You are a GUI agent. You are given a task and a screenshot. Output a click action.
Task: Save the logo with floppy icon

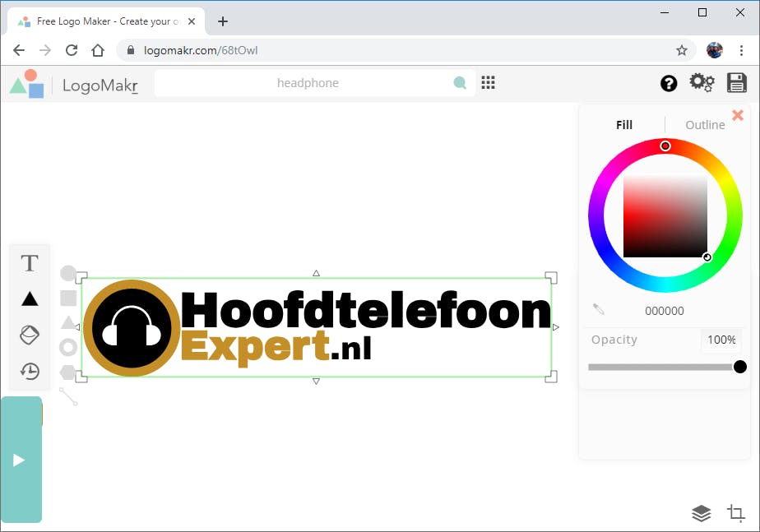tap(736, 83)
